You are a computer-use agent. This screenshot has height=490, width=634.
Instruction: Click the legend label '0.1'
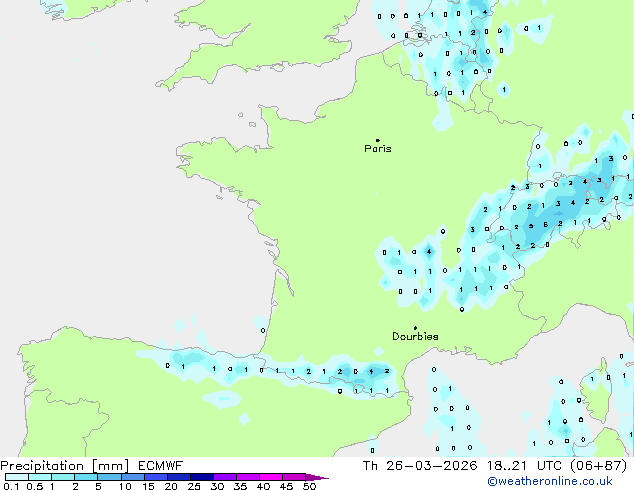coord(10,486)
